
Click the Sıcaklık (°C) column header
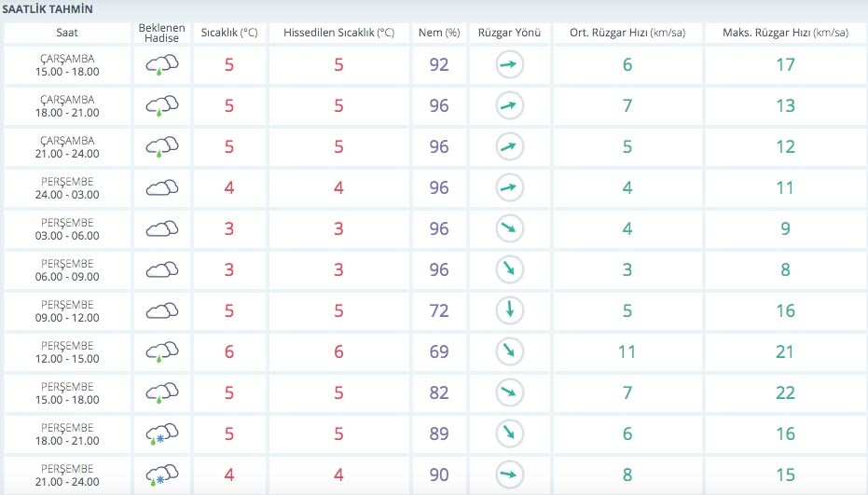(x=229, y=33)
